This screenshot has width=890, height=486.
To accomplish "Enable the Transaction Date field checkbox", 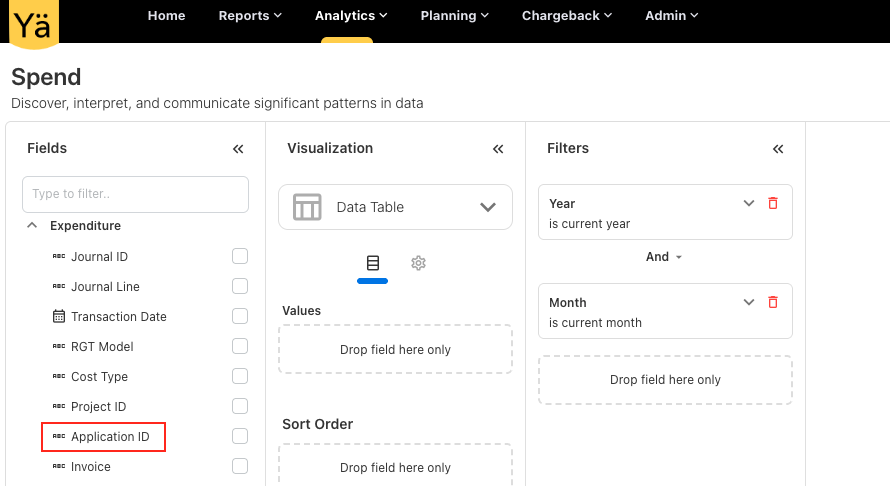I will (240, 316).
